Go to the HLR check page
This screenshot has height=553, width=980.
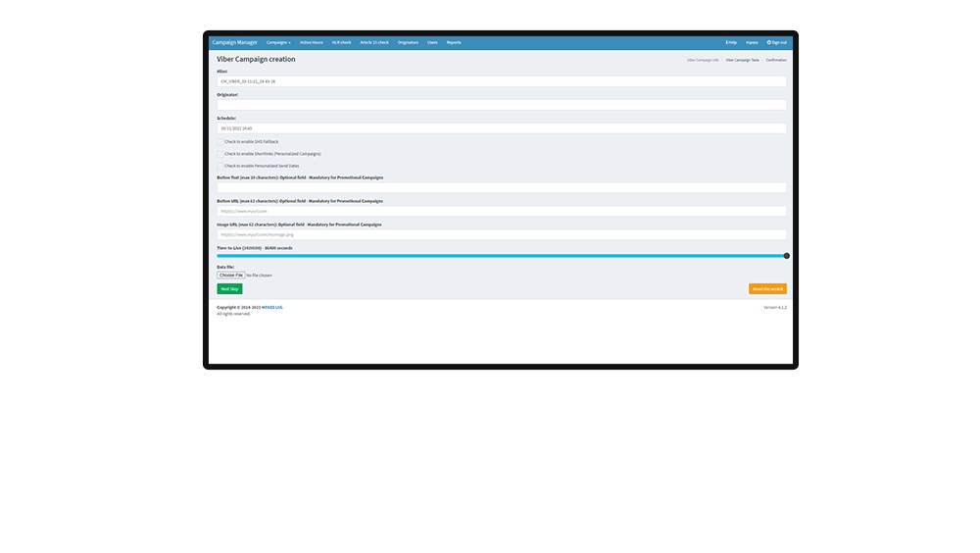tap(341, 43)
